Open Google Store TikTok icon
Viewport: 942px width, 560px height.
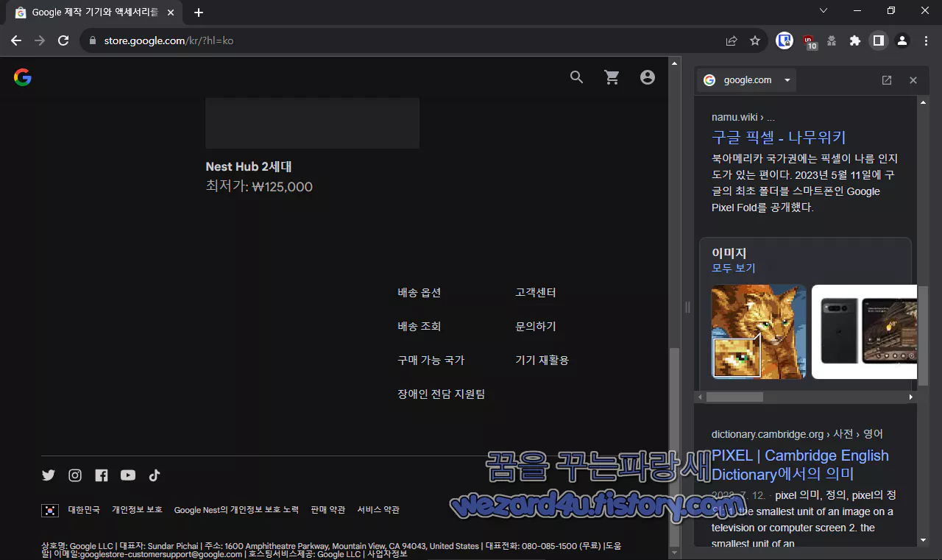coord(155,475)
